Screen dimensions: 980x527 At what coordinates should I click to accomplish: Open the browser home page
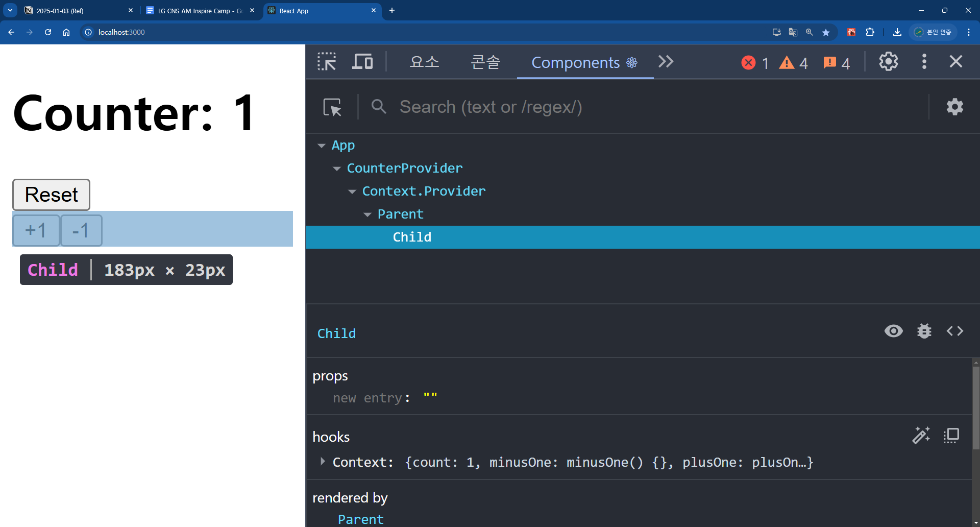[66, 32]
